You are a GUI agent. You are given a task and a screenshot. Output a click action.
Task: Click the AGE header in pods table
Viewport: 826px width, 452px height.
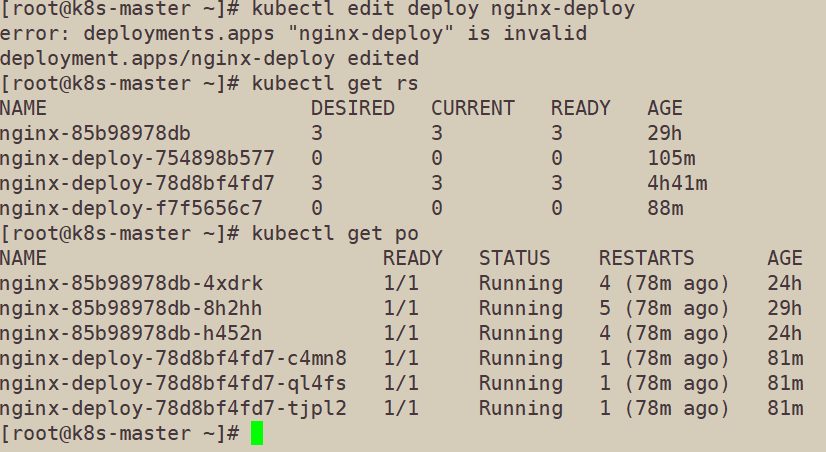[x=785, y=259]
